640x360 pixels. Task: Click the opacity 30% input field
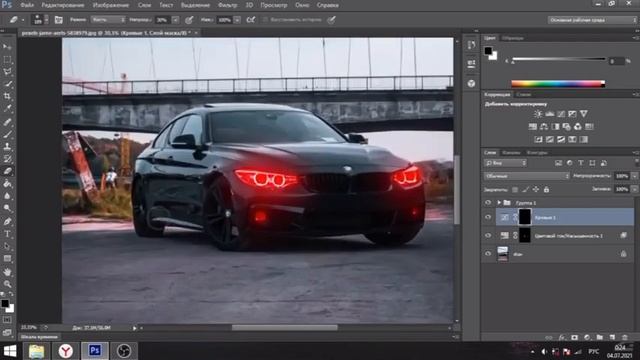(x=162, y=20)
